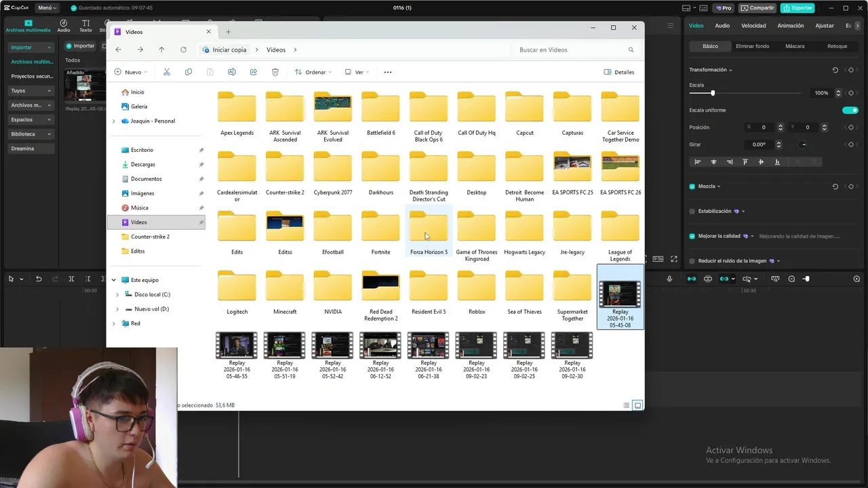Screen dimensions: 868x488
Task: Select the Retoque sub-tab
Action: coord(837,46)
